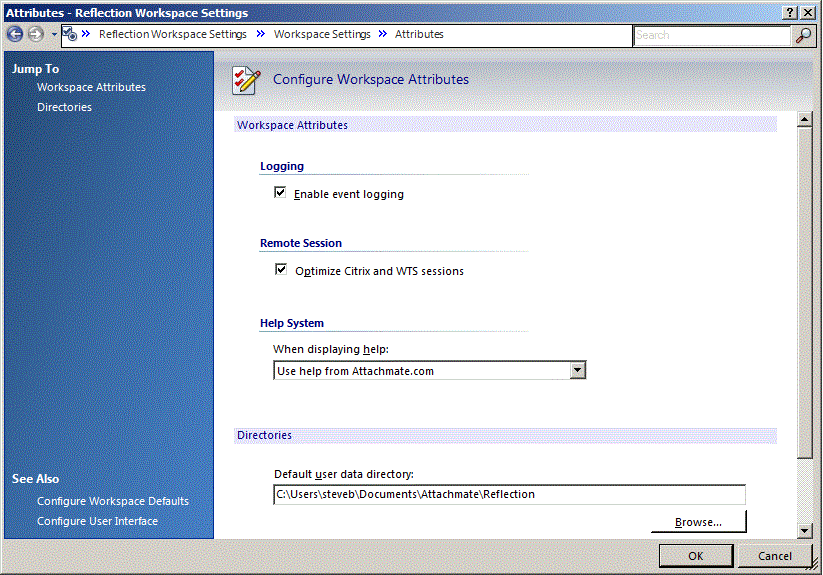Click the vertical scrollbar thumb
Image resolution: width=823 pixels, height=575 pixels.
[804, 292]
